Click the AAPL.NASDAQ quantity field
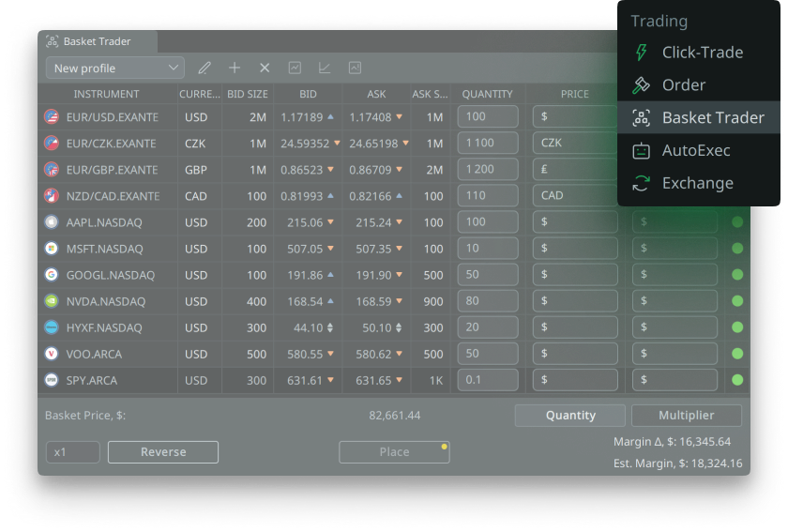This screenshot has height=532, width=788. [488, 222]
